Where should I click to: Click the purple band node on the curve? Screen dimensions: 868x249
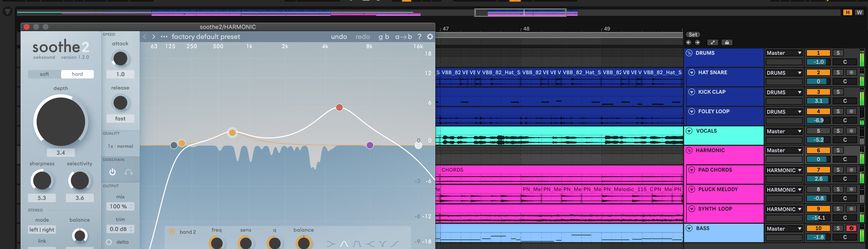point(370,145)
